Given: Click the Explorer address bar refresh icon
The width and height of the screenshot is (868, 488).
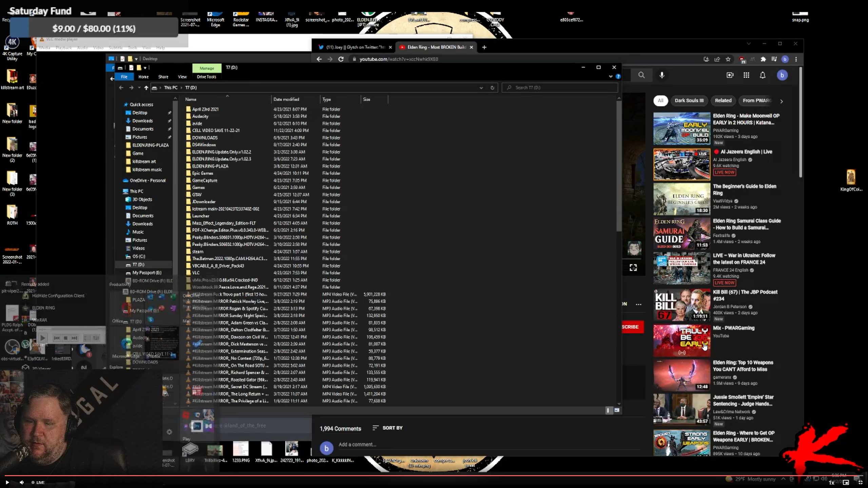Looking at the screenshot, I should pyautogui.click(x=492, y=87).
